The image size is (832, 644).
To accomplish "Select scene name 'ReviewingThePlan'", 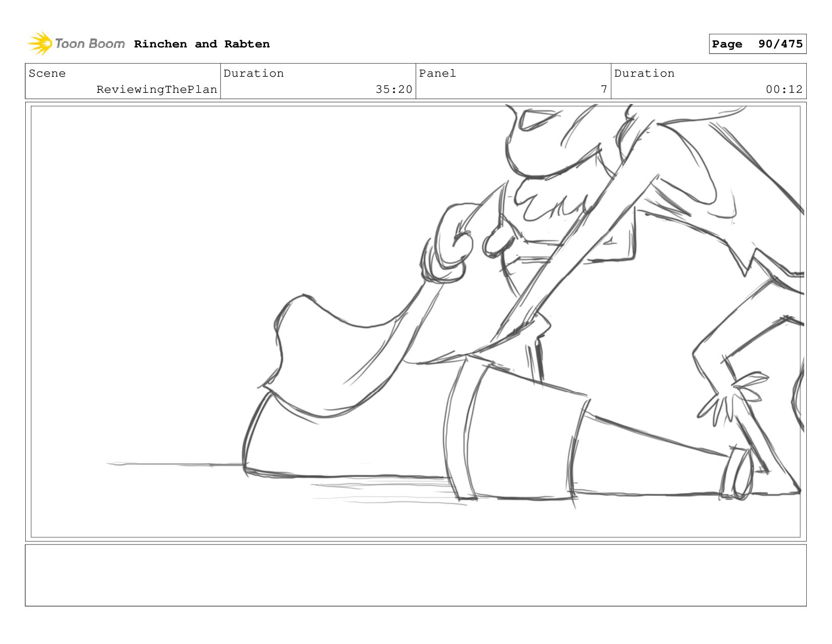I will 157,89.
